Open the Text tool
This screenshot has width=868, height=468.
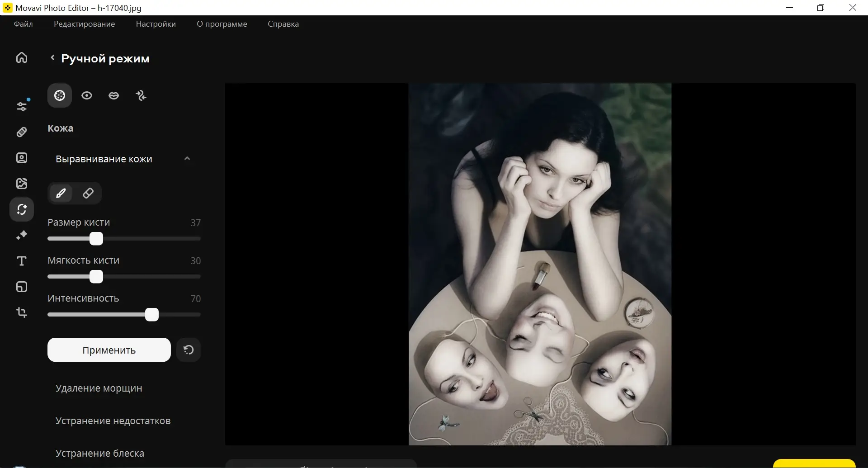[22, 261]
